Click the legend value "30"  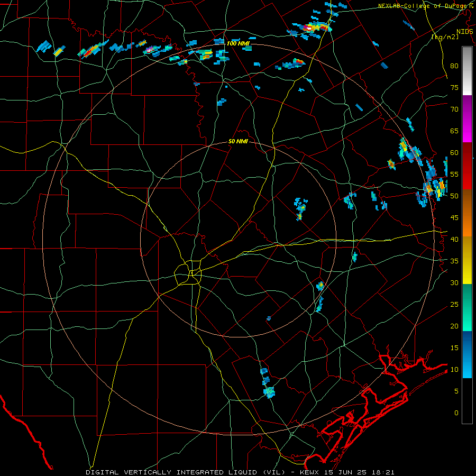(454, 282)
